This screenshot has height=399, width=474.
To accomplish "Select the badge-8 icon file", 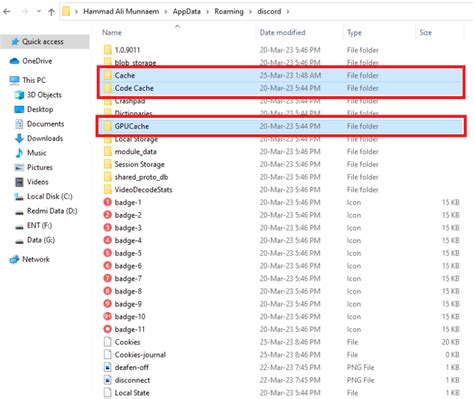I will (x=107, y=291).
